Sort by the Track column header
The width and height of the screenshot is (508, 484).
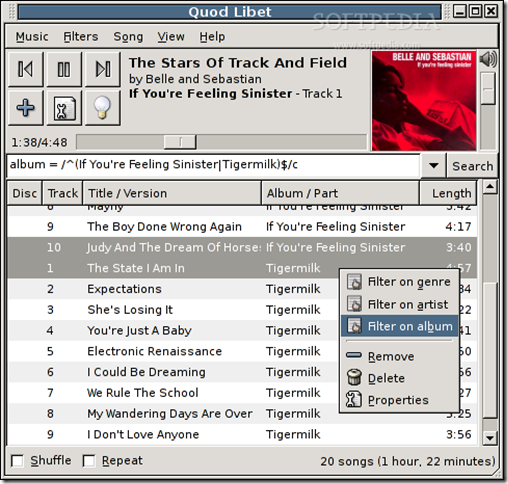pos(63,193)
